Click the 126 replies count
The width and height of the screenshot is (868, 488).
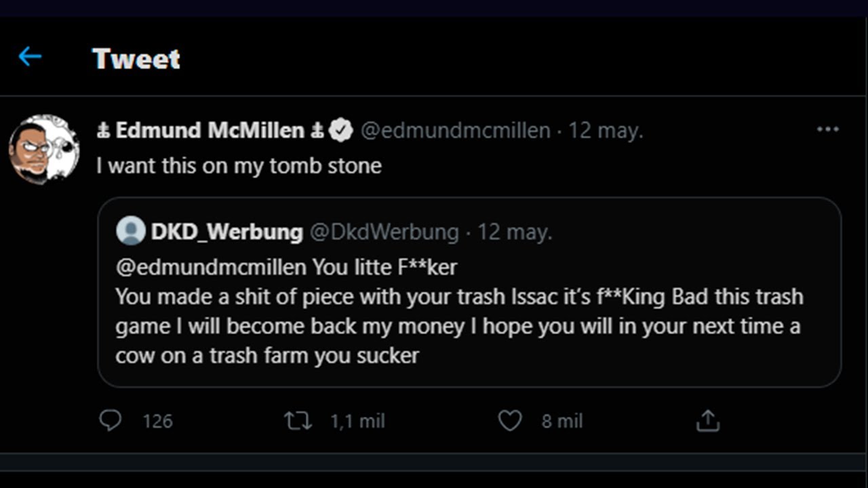[x=157, y=422]
